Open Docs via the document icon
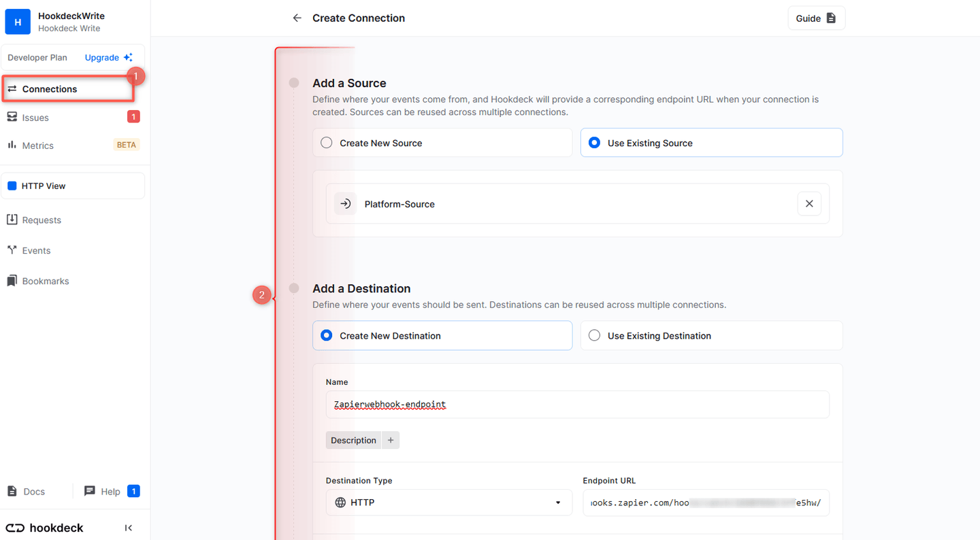 pyautogui.click(x=13, y=491)
